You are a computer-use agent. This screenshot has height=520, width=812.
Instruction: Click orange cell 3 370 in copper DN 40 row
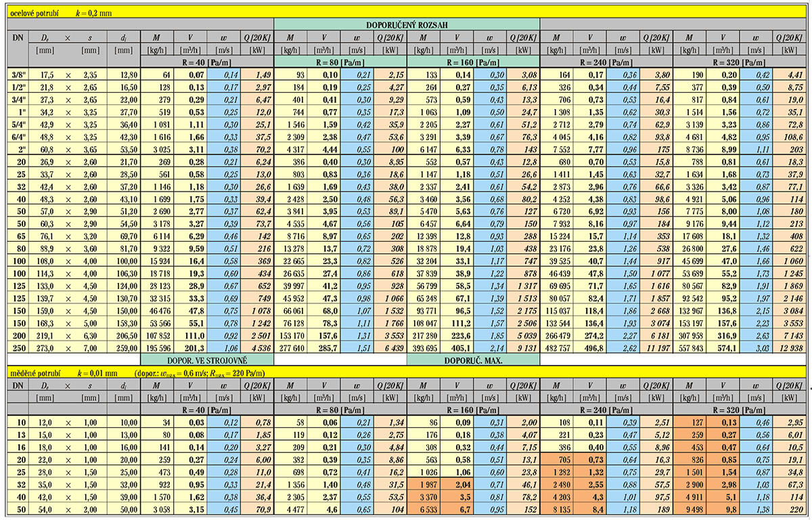click(x=424, y=497)
